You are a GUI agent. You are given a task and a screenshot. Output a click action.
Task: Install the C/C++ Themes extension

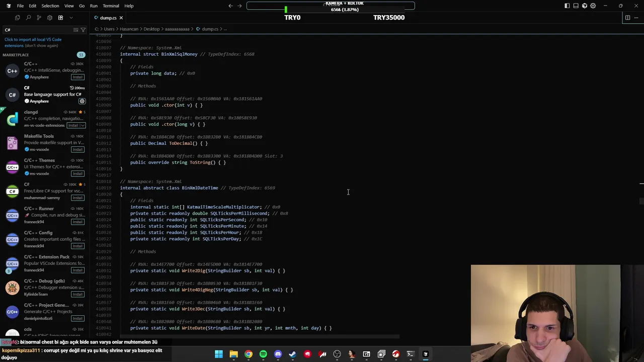coord(77,173)
